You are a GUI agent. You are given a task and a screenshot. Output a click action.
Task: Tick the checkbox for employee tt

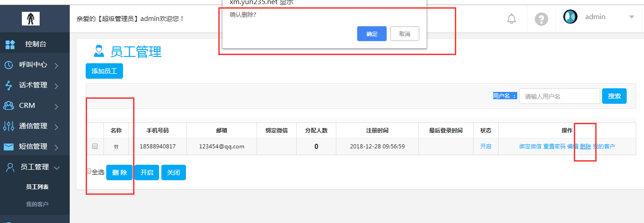(x=95, y=147)
